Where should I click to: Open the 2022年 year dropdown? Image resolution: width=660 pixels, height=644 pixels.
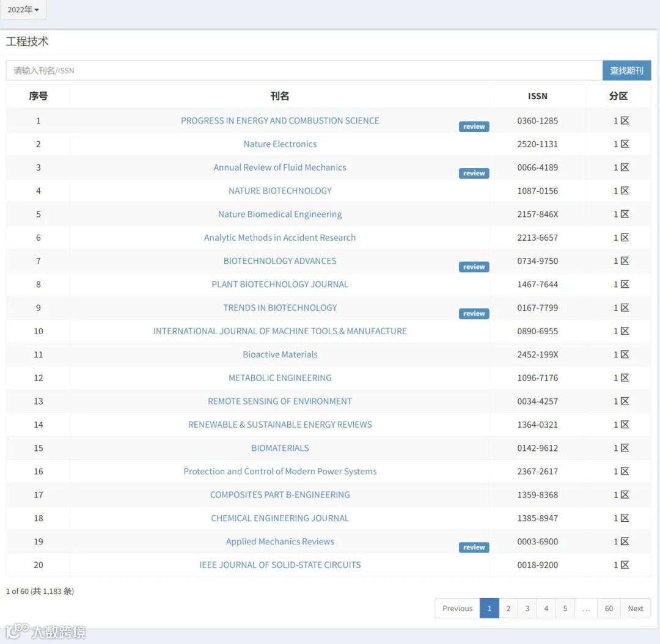(23, 9)
